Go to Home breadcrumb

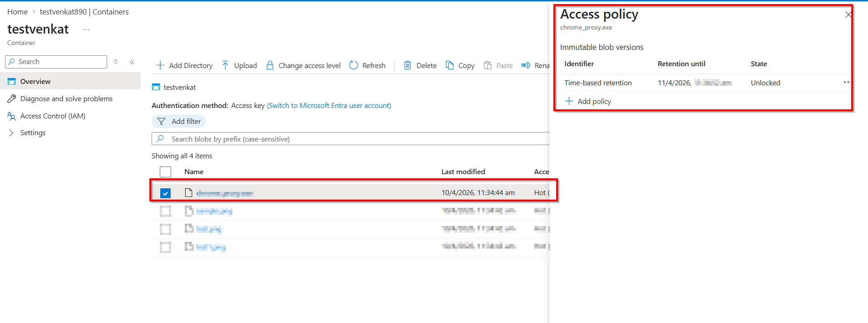17,12
